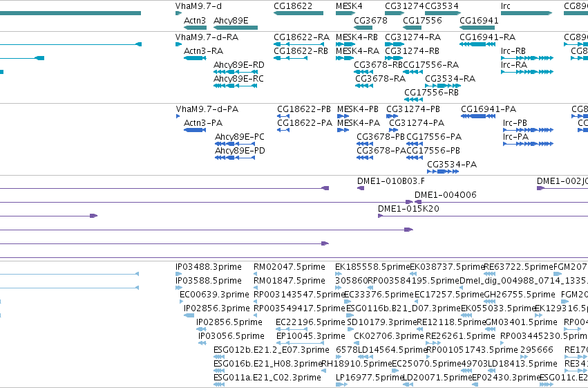
Task: Select the VhaM9.7-d-RA transcript
Action: click(x=178, y=44)
